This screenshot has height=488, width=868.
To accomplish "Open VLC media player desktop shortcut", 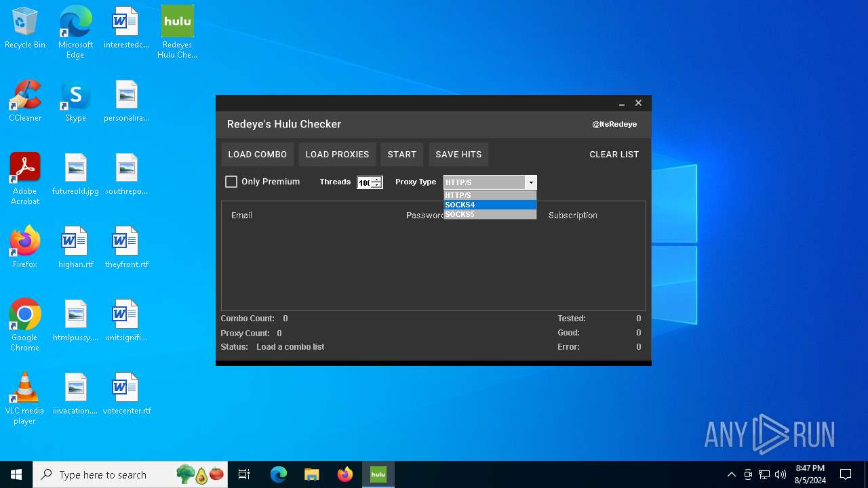I will pos(25,399).
